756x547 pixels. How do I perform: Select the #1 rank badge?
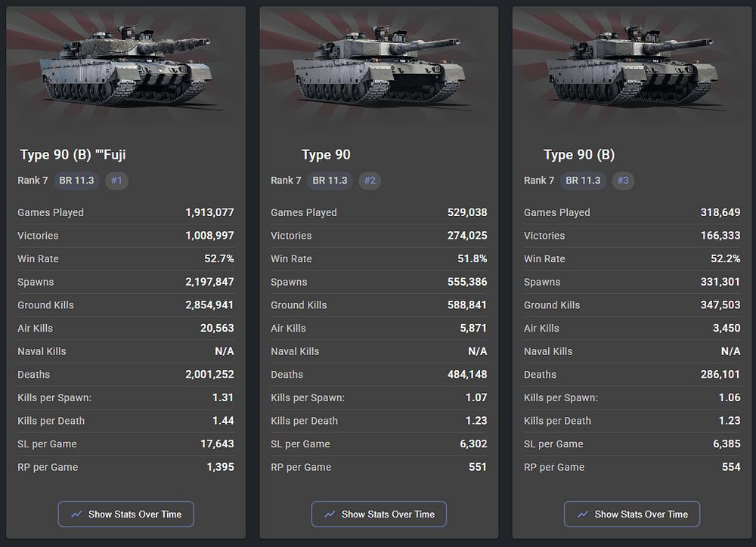pos(116,181)
